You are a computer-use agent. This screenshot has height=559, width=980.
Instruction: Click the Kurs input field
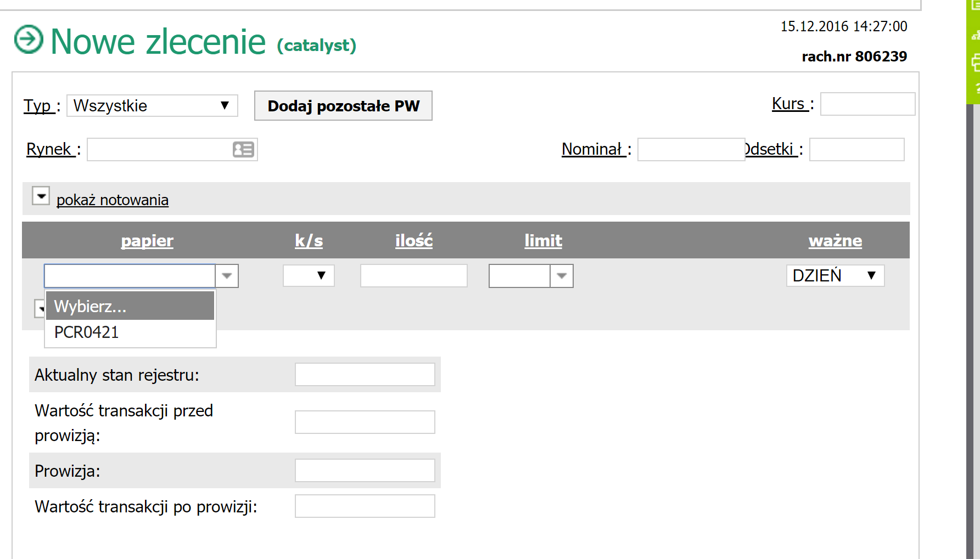tap(867, 104)
